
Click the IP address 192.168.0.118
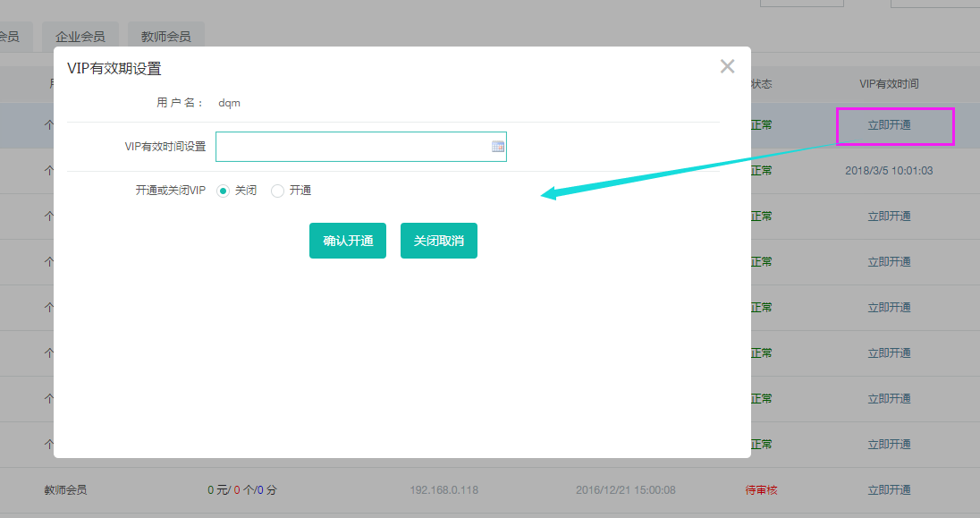444,490
